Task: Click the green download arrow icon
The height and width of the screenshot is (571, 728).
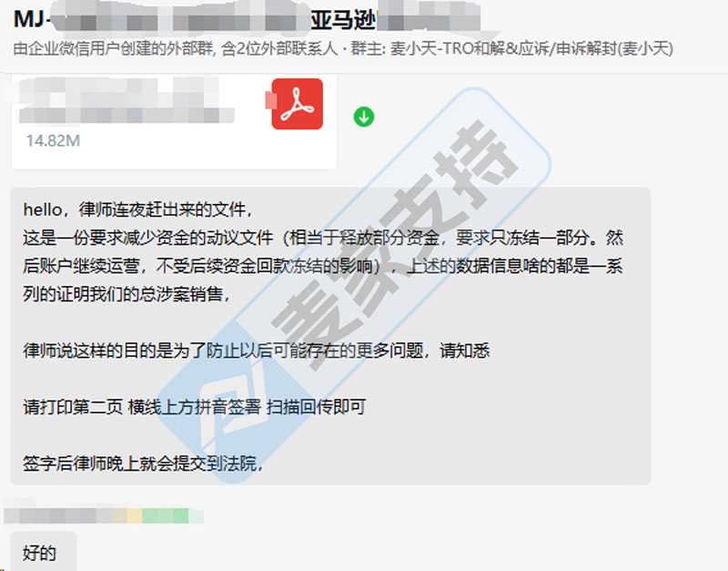Action: [x=363, y=117]
